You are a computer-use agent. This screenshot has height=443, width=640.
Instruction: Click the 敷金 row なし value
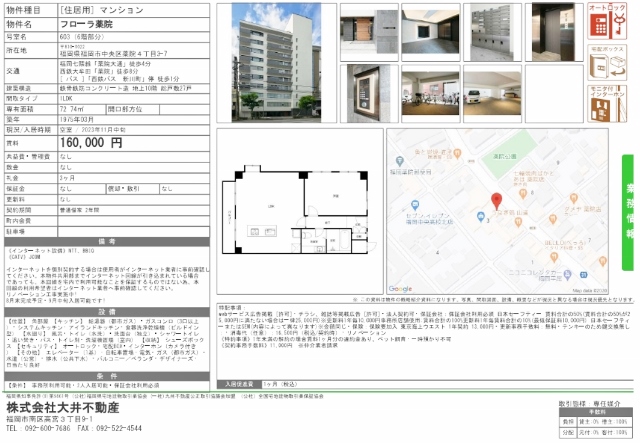tap(66, 167)
